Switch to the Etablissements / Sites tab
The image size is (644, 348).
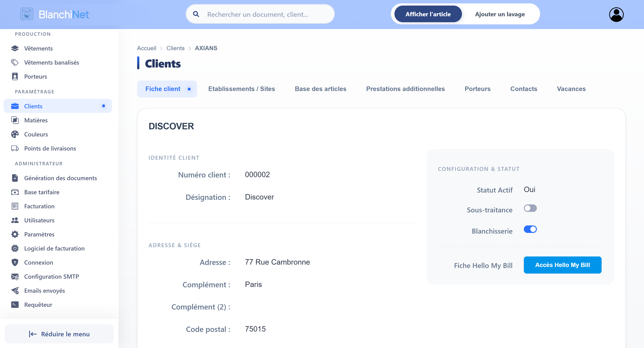click(241, 89)
